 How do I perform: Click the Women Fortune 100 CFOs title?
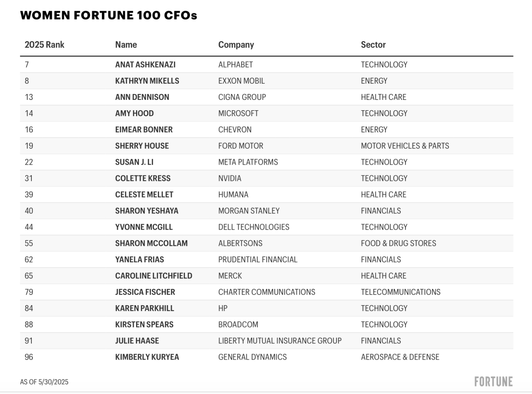[x=109, y=15]
